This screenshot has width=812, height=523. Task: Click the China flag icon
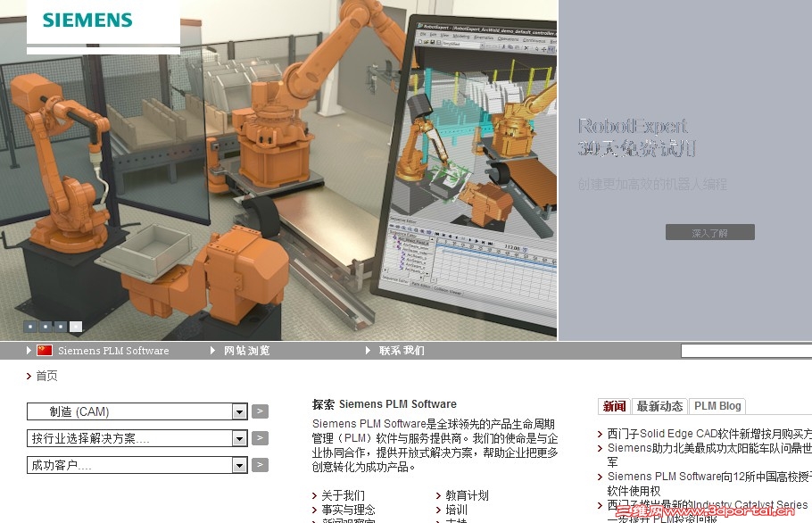pos(45,351)
